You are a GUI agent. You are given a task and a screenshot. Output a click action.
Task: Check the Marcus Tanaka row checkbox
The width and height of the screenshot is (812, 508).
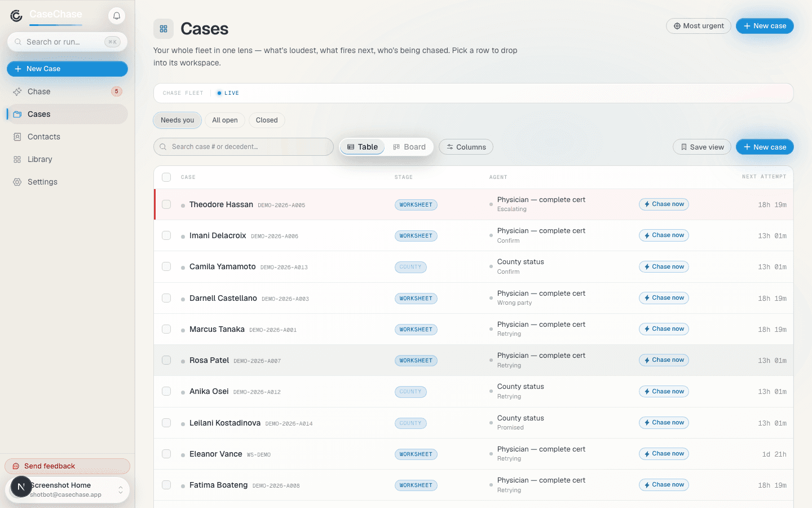[166, 329]
